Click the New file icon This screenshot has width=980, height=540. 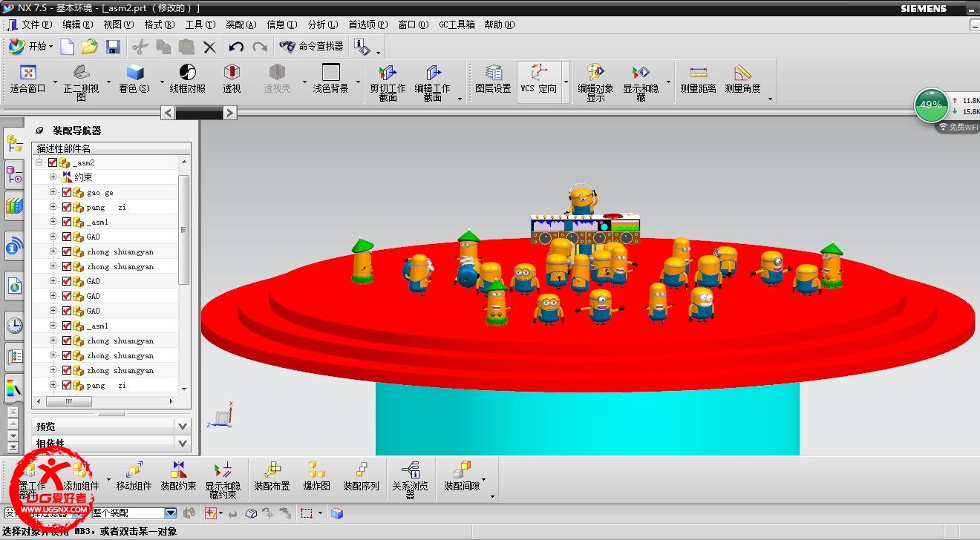point(68,47)
